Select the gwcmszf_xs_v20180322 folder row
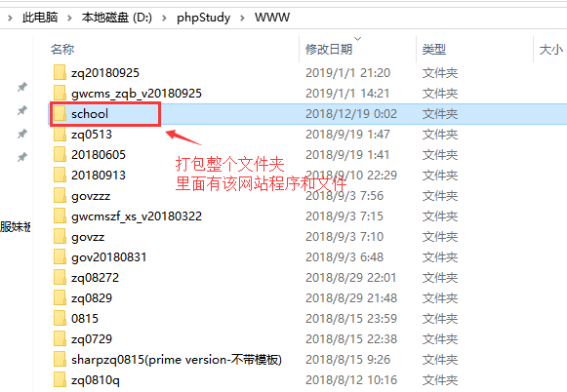The height and width of the screenshot is (392, 567). click(307, 216)
